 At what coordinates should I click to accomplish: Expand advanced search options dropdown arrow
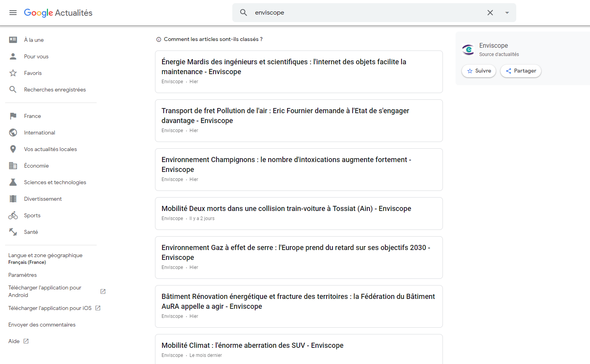507,13
